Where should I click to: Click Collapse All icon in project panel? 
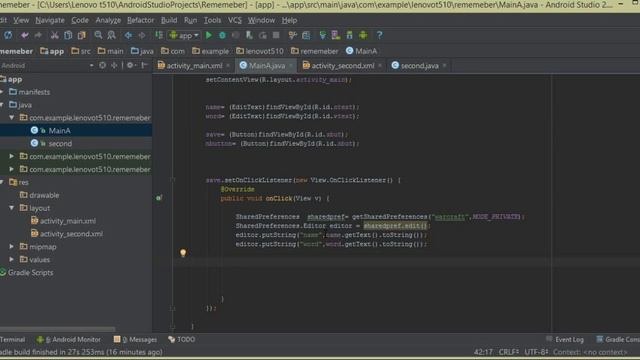pos(114,65)
